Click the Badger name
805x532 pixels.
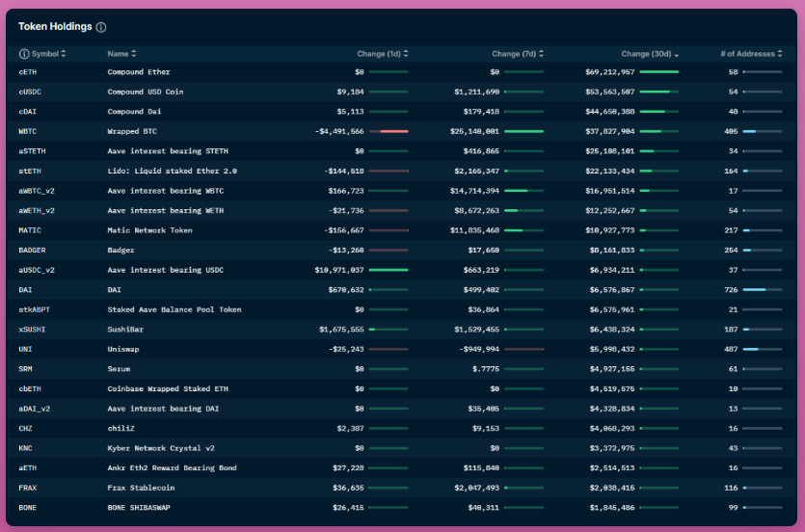(x=121, y=251)
